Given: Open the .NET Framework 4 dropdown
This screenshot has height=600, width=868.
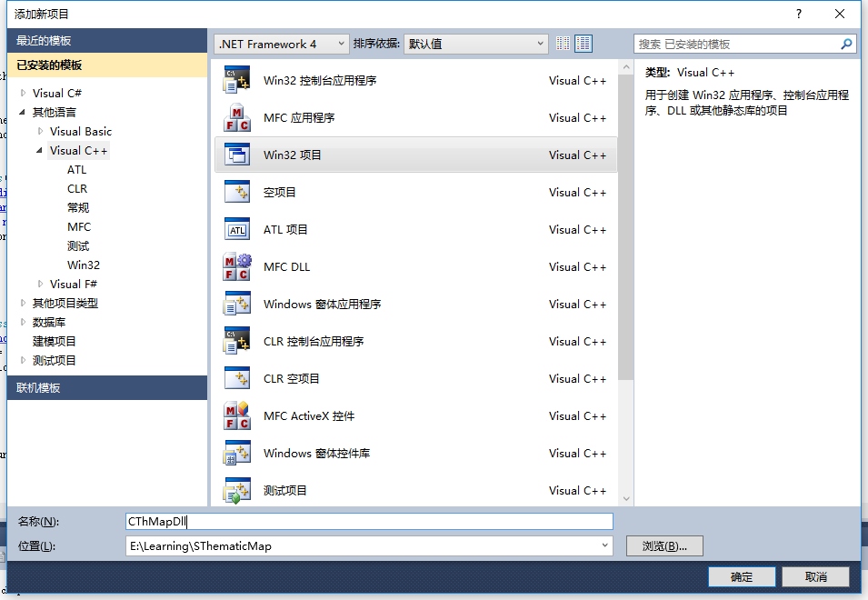Looking at the screenshot, I should [281, 44].
